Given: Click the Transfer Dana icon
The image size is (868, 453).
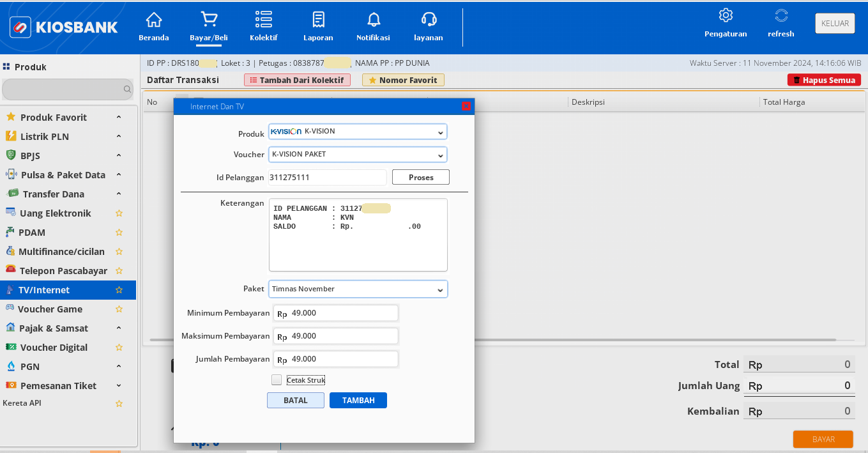Looking at the screenshot, I should coord(12,194).
